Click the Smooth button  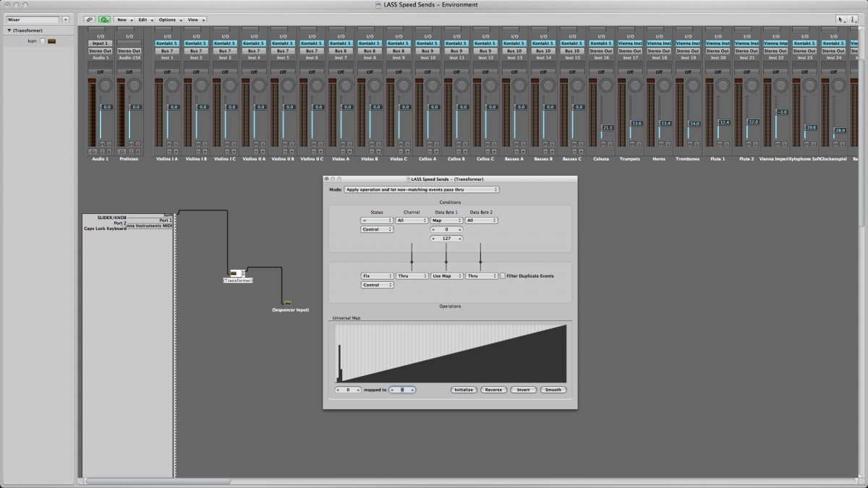click(553, 390)
